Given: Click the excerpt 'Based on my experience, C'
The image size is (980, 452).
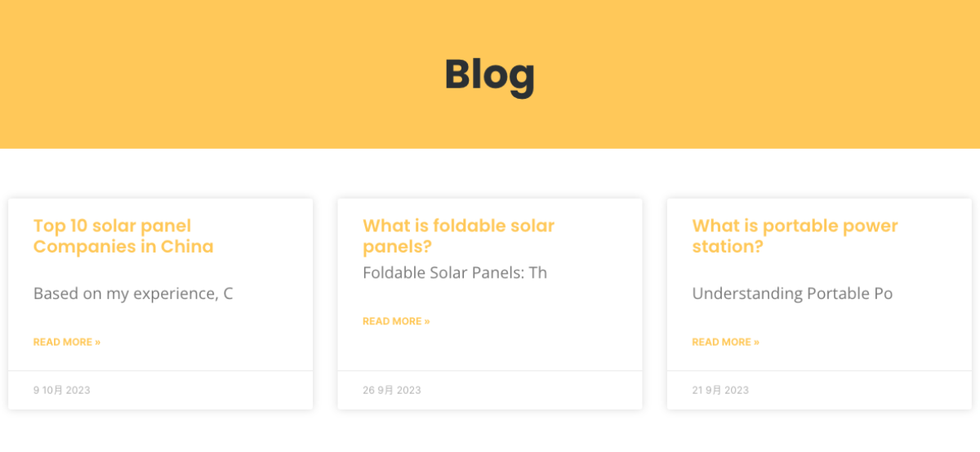Looking at the screenshot, I should point(133,293).
